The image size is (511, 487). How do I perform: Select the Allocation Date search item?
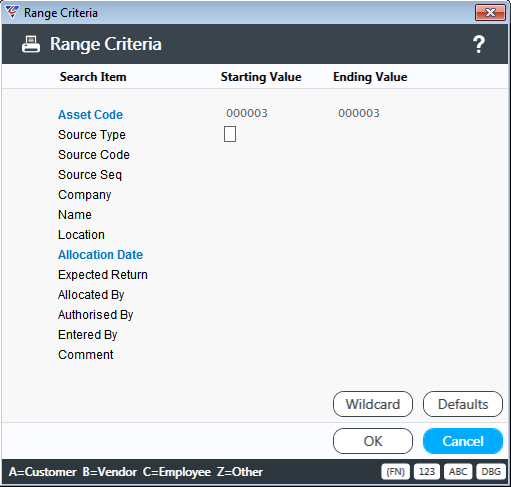tap(101, 255)
